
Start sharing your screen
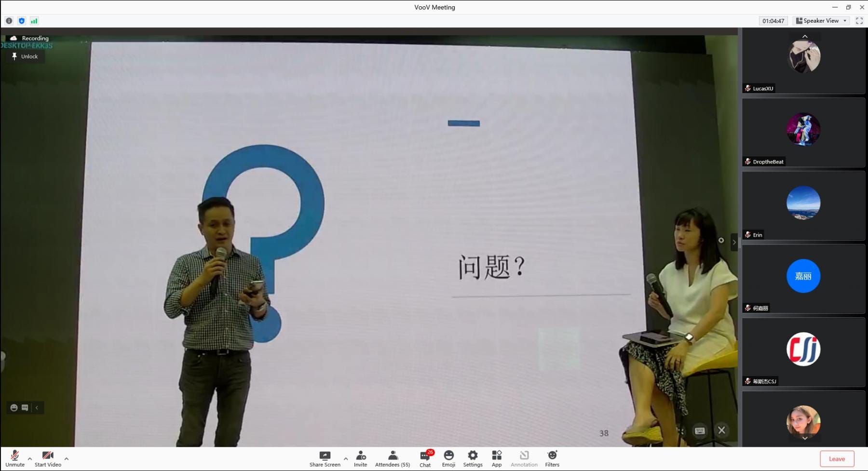point(325,458)
